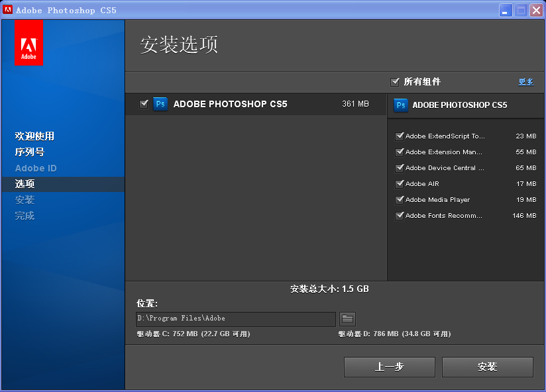Select the ADOBE PHOTOSHOP CS5 row labeled 361 MB

click(x=256, y=104)
